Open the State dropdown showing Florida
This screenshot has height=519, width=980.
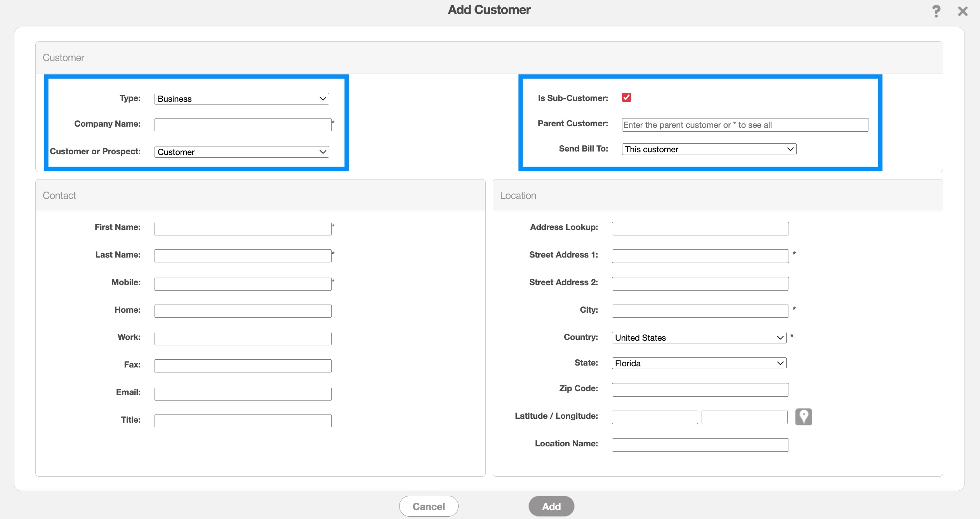click(x=699, y=363)
